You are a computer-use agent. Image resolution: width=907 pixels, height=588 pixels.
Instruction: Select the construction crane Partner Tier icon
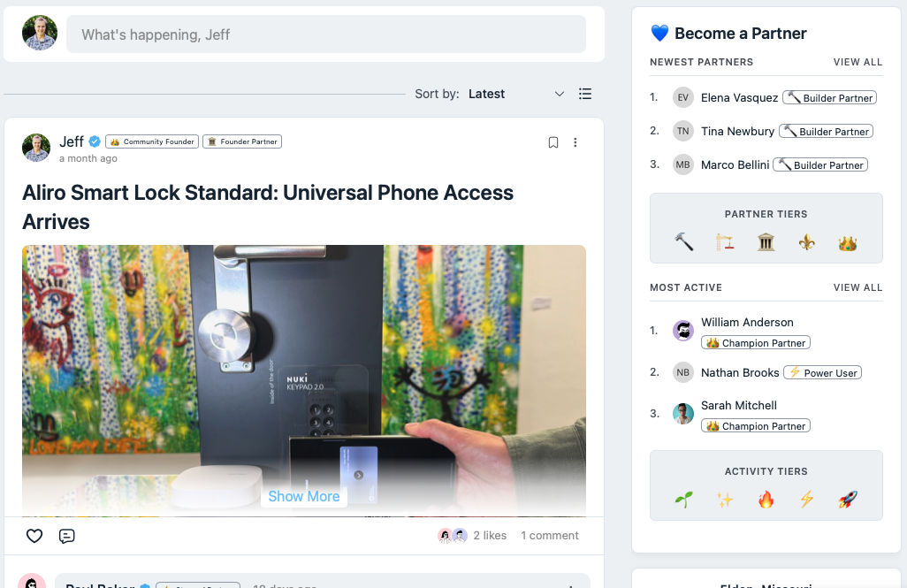point(725,242)
